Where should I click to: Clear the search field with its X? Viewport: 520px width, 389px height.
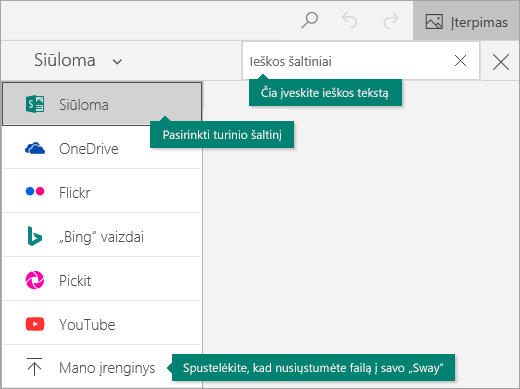(x=460, y=61)
